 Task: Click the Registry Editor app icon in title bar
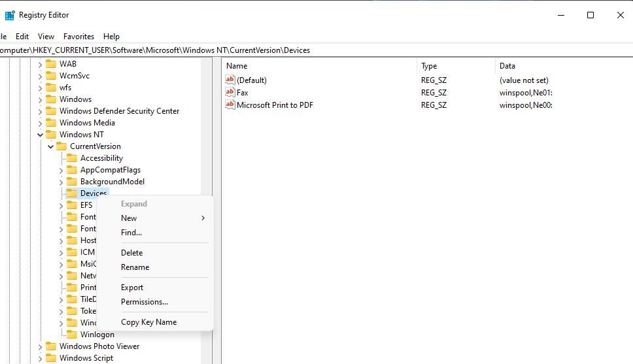10,15
